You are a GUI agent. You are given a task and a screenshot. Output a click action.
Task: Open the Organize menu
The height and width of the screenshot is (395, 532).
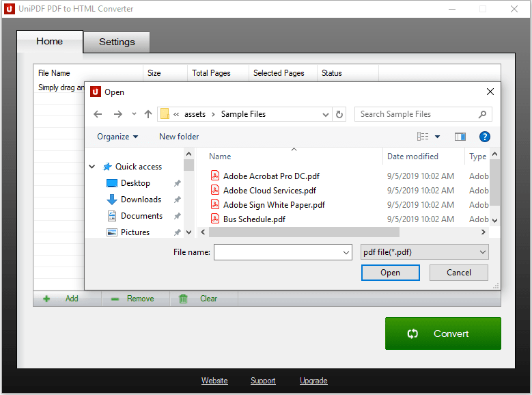click(117, 137)
